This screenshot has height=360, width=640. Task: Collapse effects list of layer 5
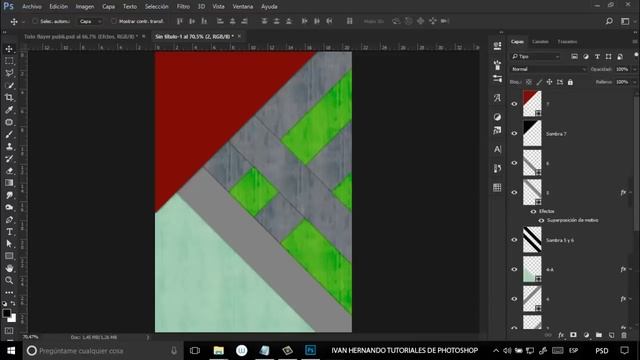click(x=630, y=192)
